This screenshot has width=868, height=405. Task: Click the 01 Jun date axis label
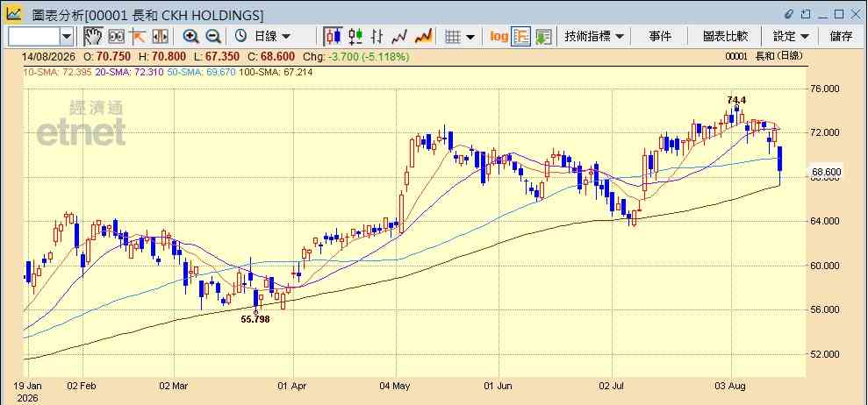pos(499,386)
